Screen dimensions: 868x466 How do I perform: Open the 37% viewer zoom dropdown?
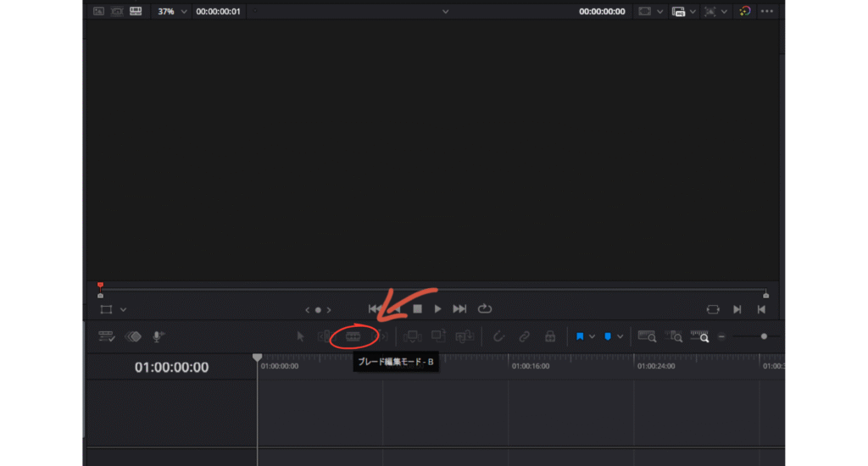click(x=172, y=12)
